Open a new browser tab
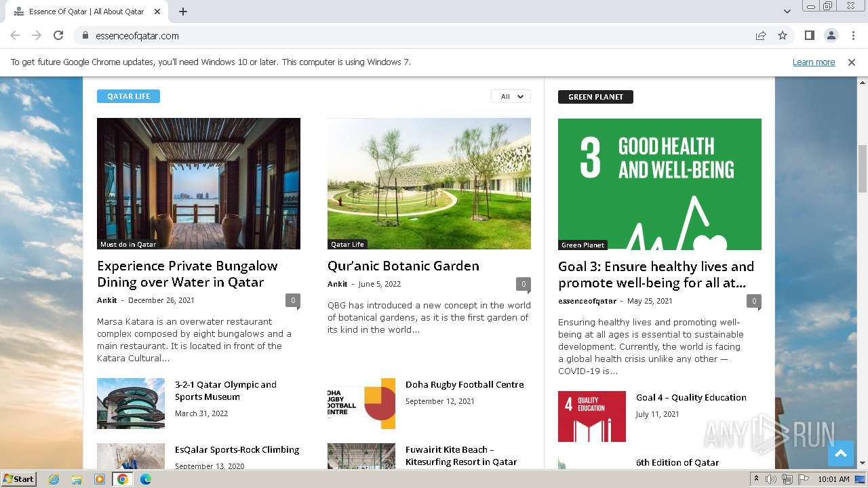The width and height of the screenshot is (868, 488). pos(183,12)
